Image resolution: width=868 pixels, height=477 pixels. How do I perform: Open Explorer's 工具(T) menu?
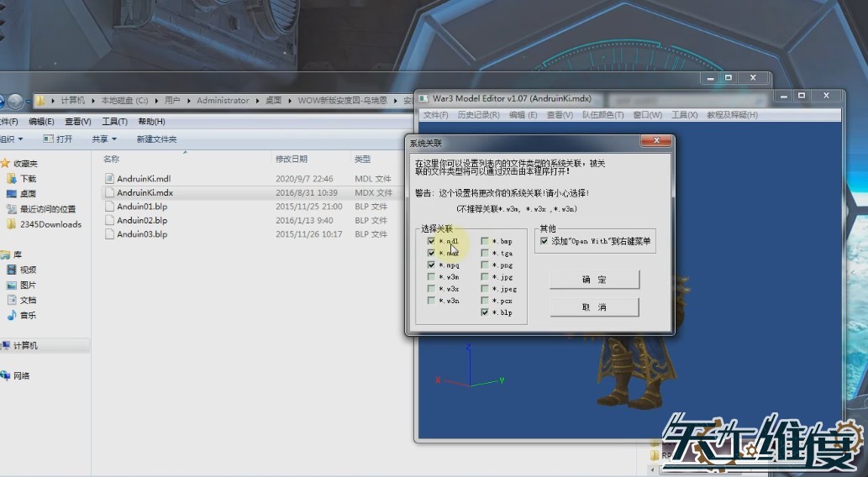click(114, 122)
